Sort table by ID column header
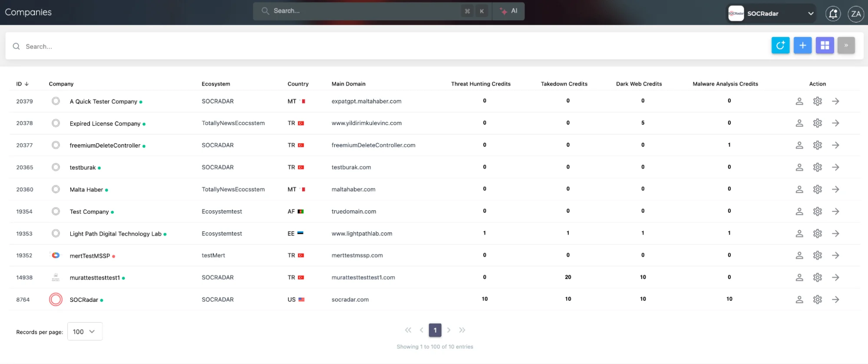 22,84
